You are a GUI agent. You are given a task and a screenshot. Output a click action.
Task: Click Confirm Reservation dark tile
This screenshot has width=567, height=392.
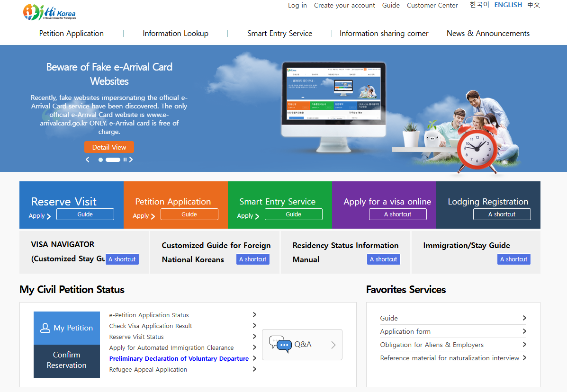coord(66,361)
